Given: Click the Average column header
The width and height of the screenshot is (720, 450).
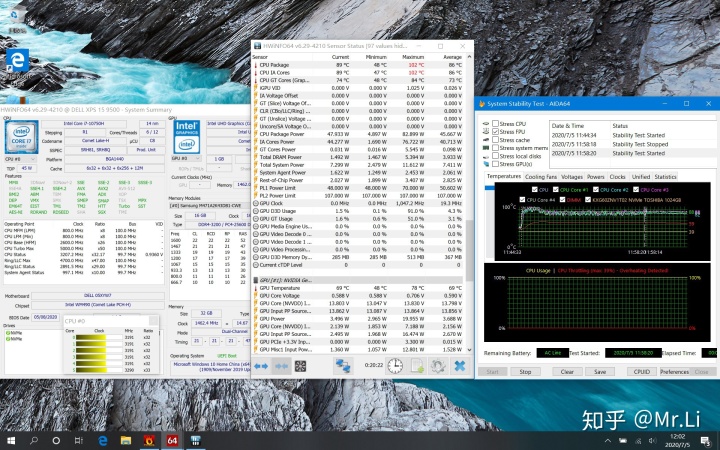Looking at the screenshot, I should (452, 57).
